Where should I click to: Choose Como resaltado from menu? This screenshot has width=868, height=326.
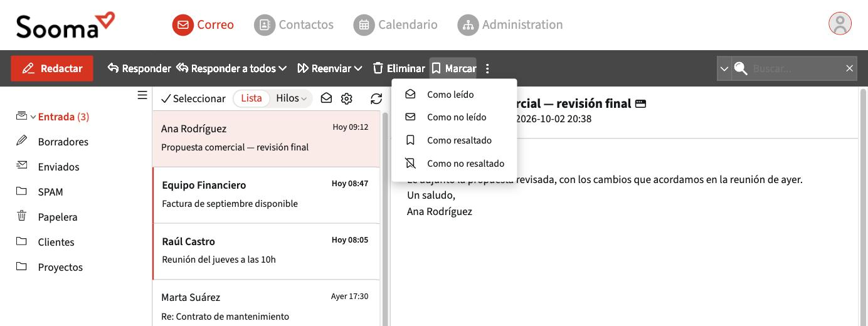[x=454, y=140]
